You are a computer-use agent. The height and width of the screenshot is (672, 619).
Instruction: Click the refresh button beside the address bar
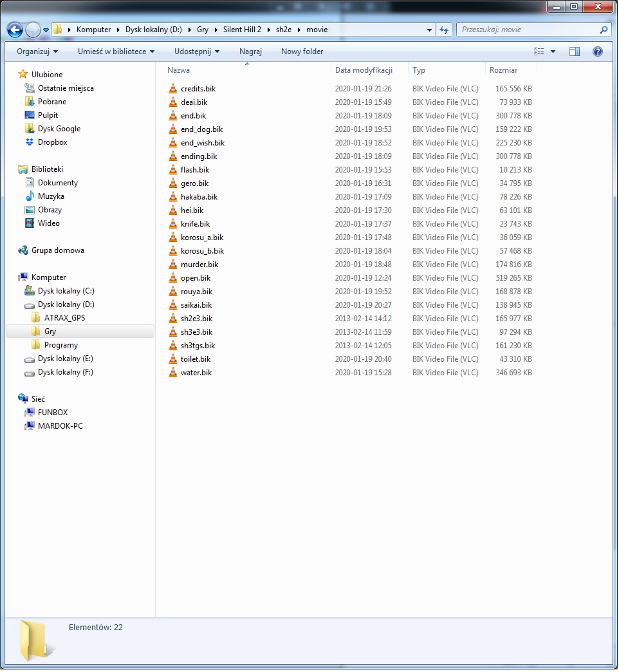click(444, 30)
